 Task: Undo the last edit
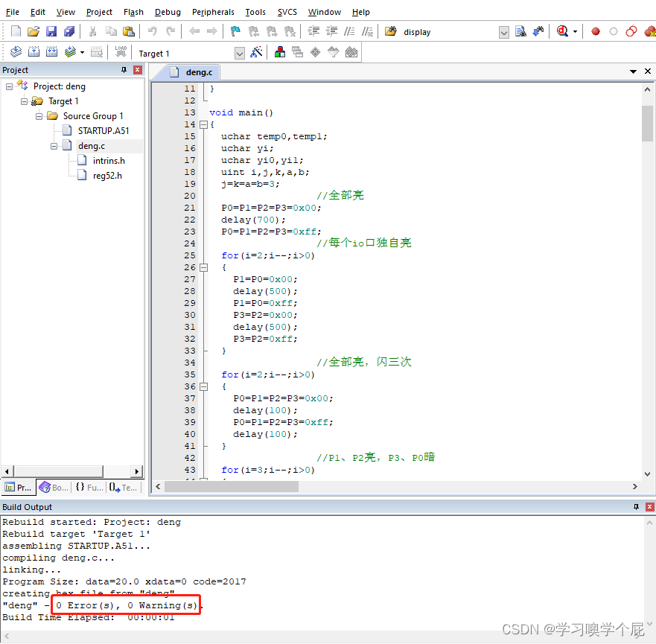click(153, 31)
